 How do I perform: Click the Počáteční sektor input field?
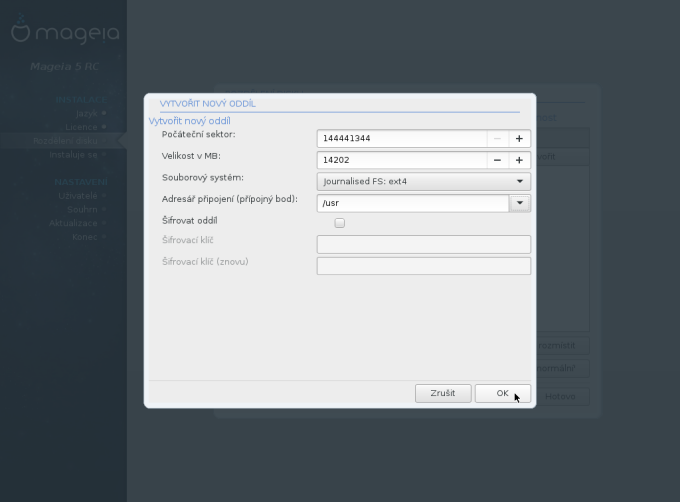[x=402, y=139]
